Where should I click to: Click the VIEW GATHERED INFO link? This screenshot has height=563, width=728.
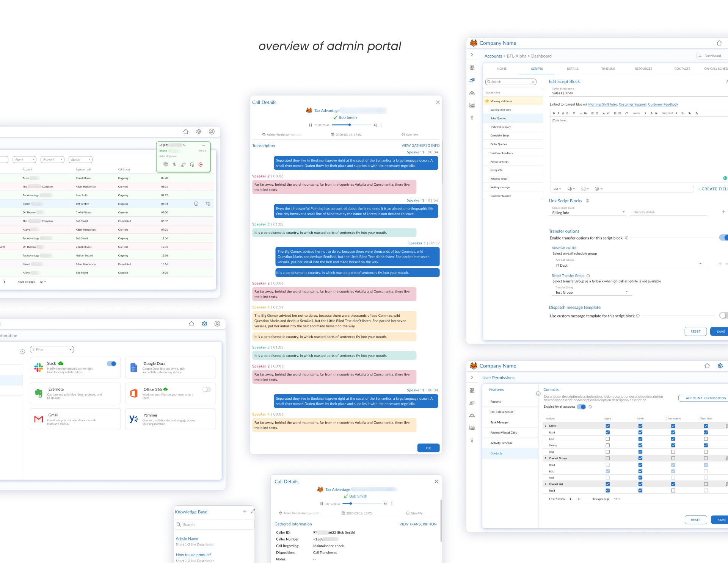coord(420,145)
